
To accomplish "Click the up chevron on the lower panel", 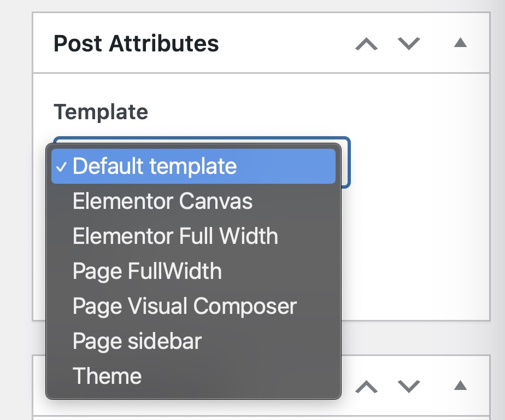I will pos(366,387).
